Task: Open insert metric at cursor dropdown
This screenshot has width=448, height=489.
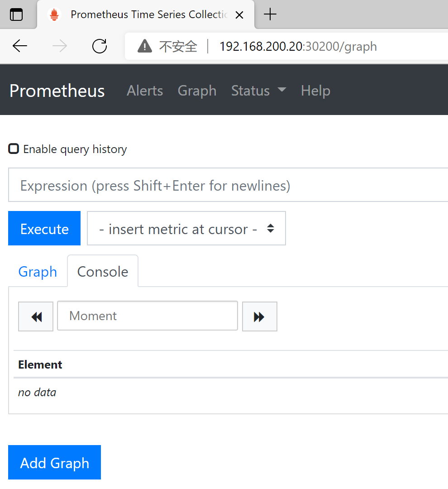Action: (186, 229)
